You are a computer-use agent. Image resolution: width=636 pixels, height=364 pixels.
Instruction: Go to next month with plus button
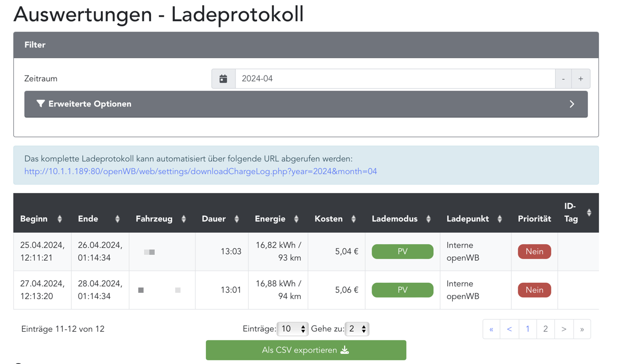tap(581, 79)
